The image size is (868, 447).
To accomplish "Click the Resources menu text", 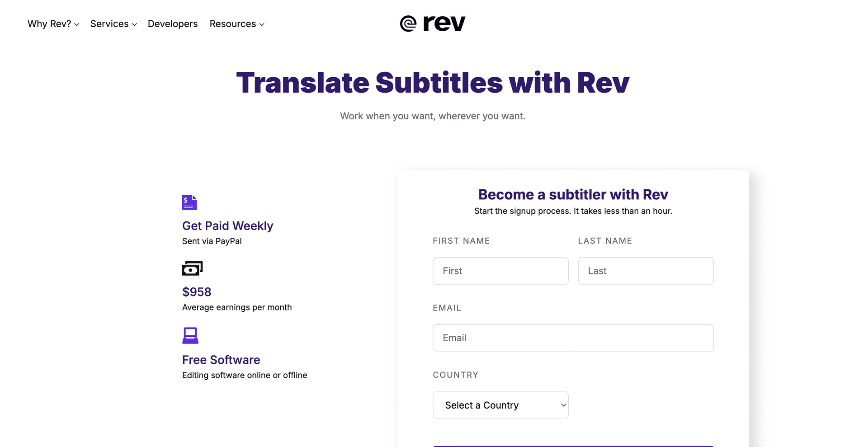I will tap(232, 24).
